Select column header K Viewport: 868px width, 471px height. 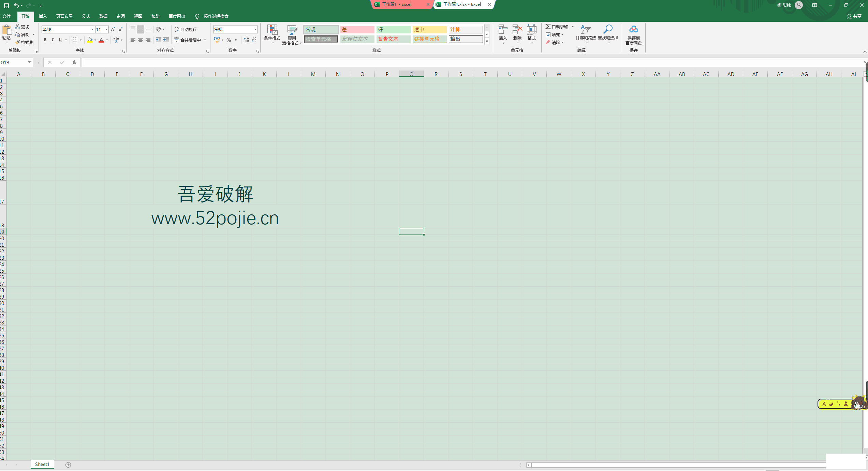(x=264, y=74)
